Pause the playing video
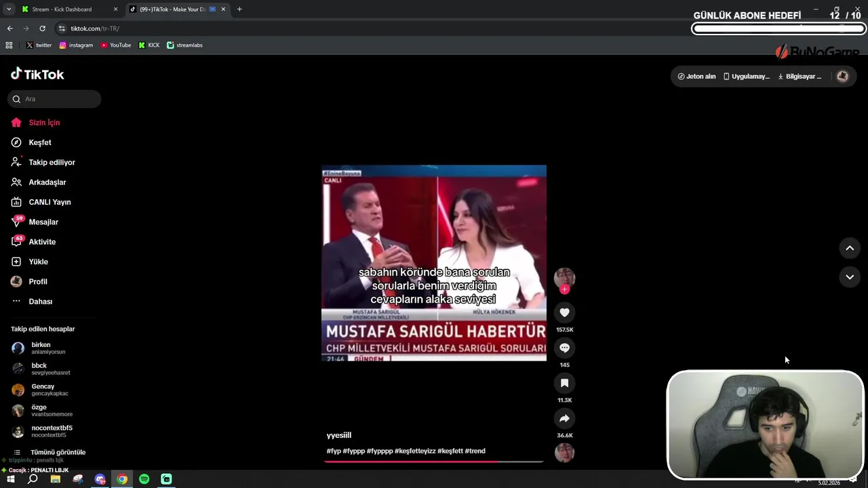This screenshot has width=868, height=488. (x=434, y=262)
